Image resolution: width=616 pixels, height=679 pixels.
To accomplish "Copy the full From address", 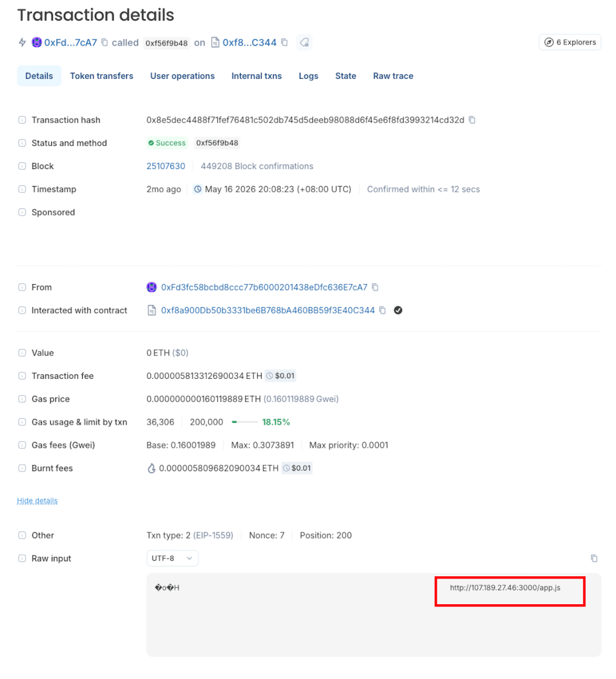I will [x=375, y=287].
